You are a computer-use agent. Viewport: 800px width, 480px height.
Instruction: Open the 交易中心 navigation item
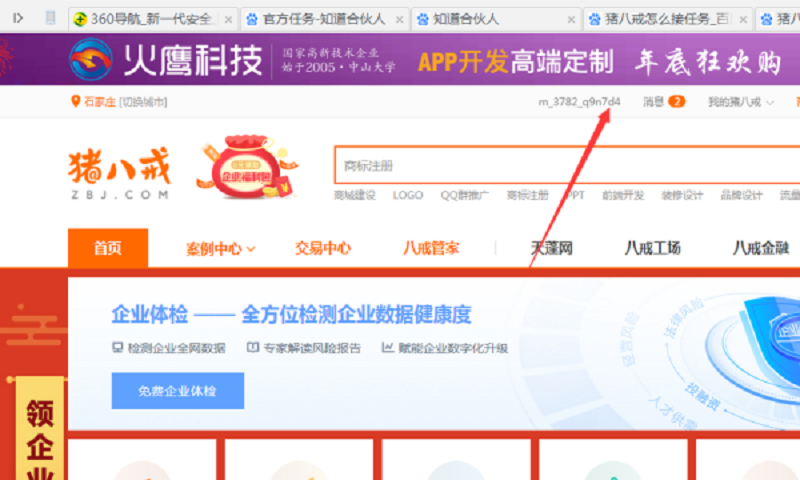tap(323, 248)
